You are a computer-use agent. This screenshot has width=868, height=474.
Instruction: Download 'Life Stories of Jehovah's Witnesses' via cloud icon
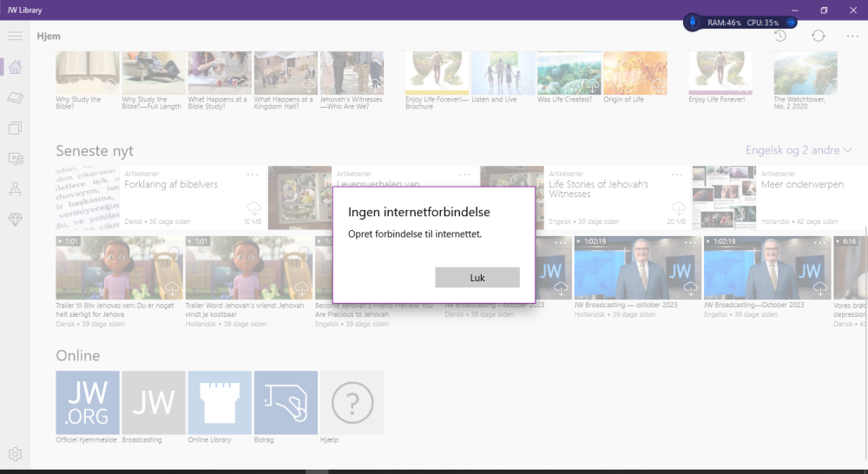click(x=679, y=208)
